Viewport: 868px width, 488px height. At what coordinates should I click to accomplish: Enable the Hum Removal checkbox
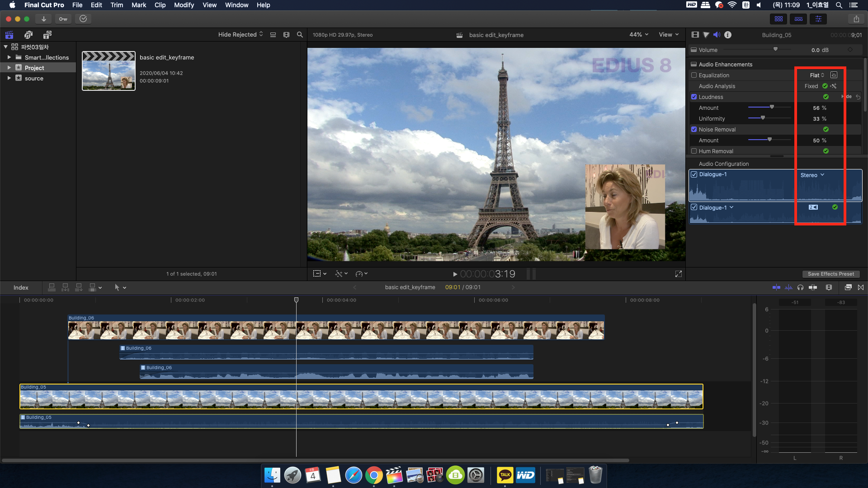(694, 151)
